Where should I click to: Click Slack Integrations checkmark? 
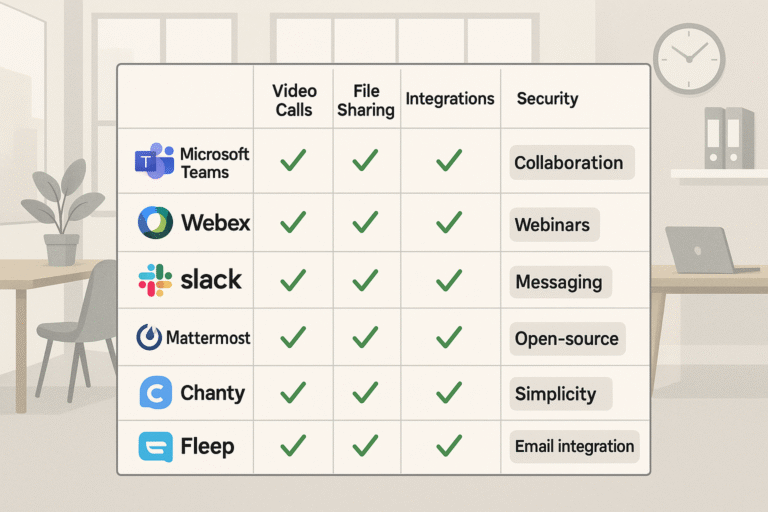(449, 280)
